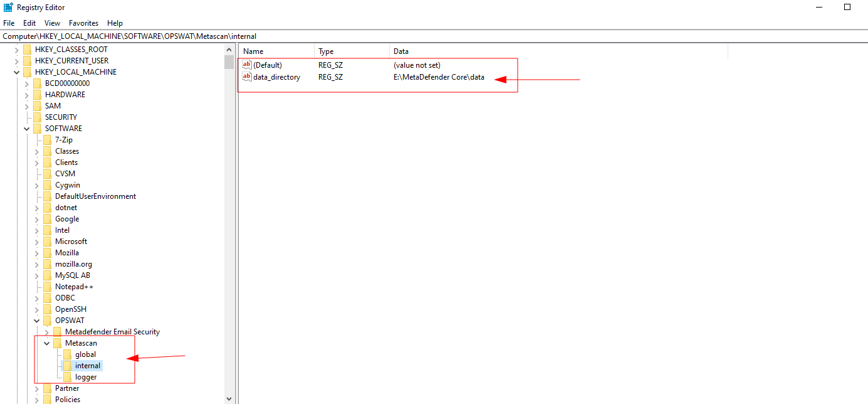Click the string icon of data_directory value
Viewport: 868px width, 404px height.
click(x=247, y=77)
